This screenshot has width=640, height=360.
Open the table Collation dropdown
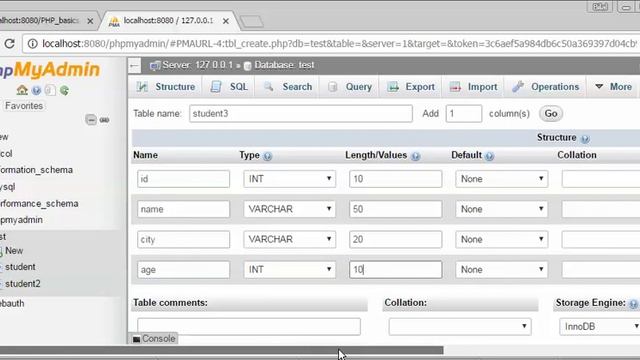coord(460,327)
